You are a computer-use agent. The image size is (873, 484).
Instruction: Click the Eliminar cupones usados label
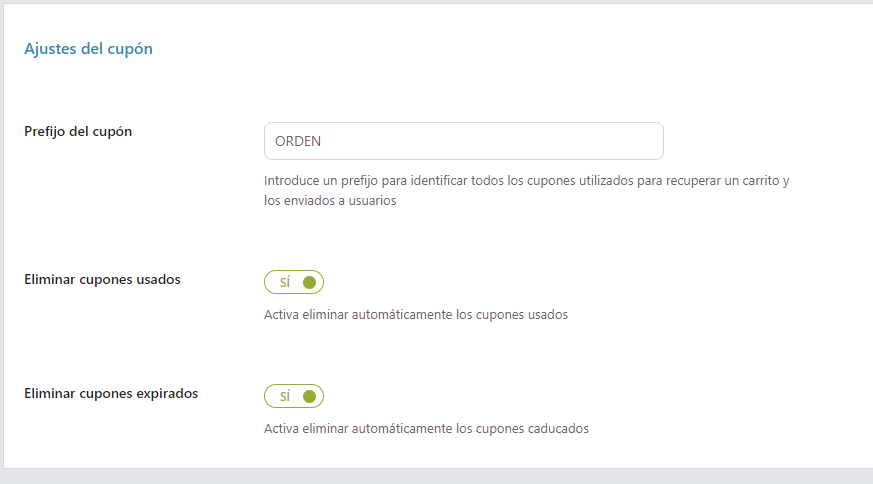click(x=102, y=280)
